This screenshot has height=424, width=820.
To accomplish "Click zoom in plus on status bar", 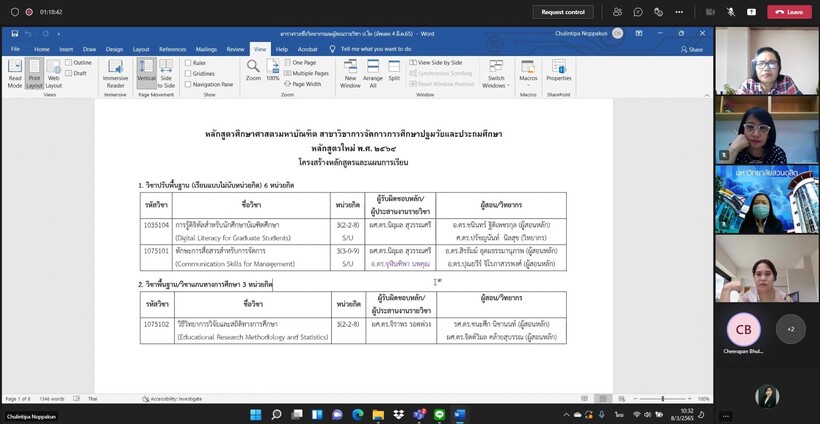I will pos(690,399).
